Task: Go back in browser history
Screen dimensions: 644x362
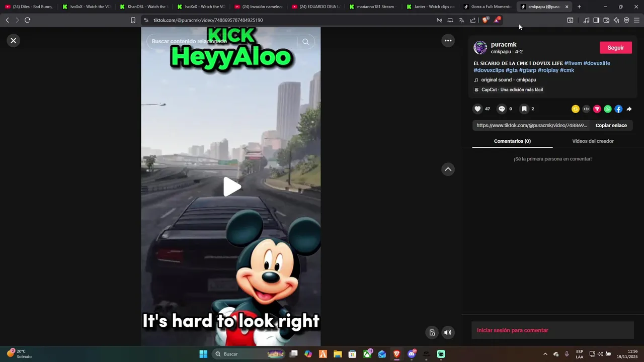Action: 7,20
